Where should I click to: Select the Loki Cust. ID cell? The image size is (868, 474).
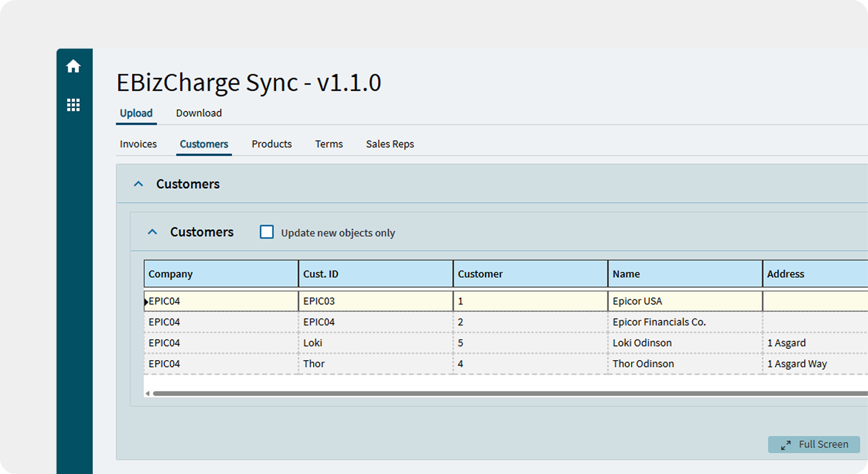[376, 343]
